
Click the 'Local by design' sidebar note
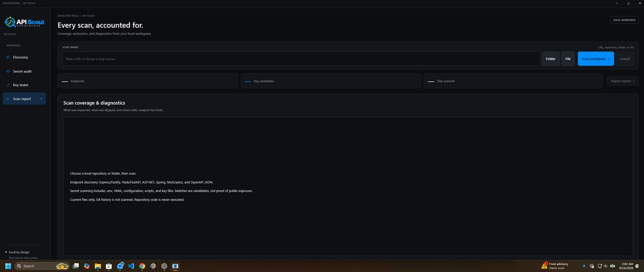19,252
